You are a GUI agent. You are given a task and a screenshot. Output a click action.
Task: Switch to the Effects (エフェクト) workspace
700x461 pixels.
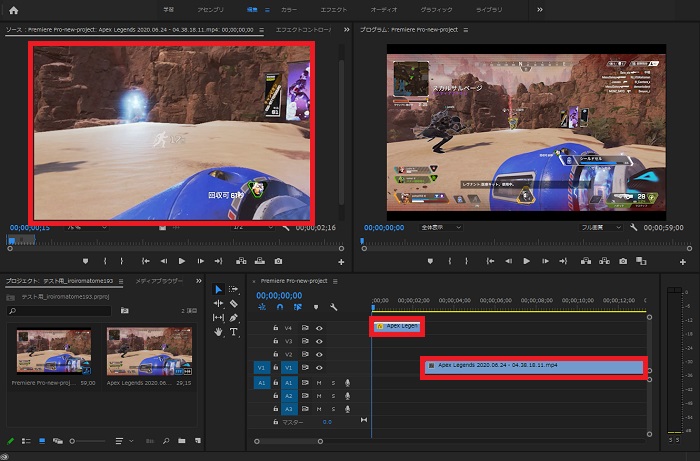point(333,9)
